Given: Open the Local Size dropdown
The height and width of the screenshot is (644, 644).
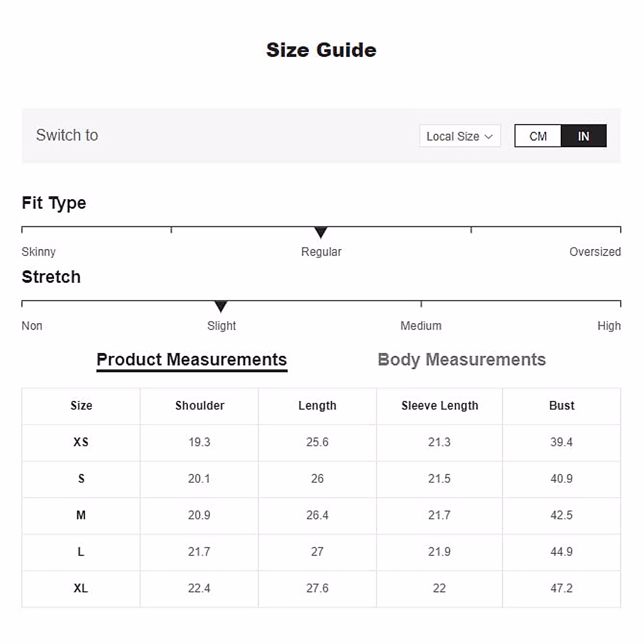Looking at the screenshot, I should point(459,136).
